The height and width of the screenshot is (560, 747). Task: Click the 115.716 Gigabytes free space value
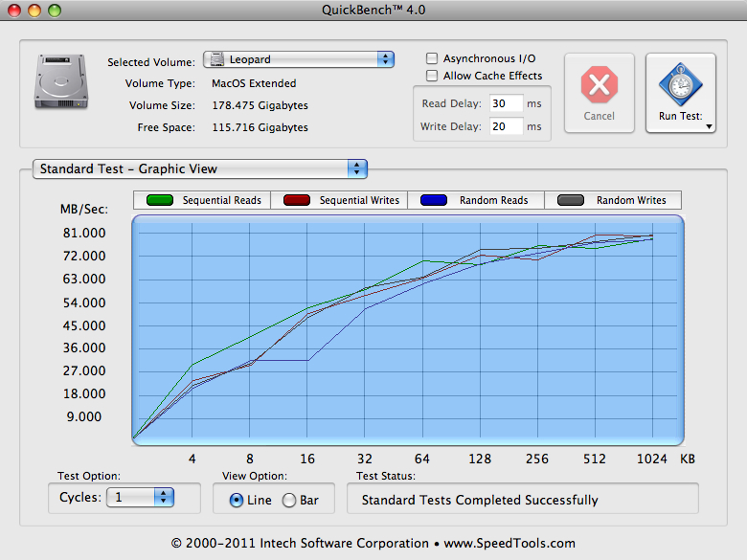click(x=260, y=127)
